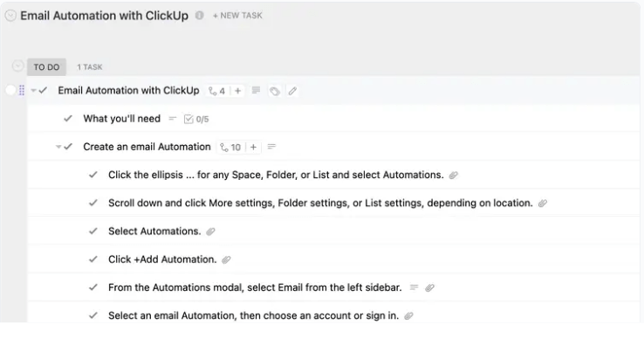This screenshot has width=644, height=352.
Task: Open attachment on Click +Add Automation step
Action: coord(226,260)
